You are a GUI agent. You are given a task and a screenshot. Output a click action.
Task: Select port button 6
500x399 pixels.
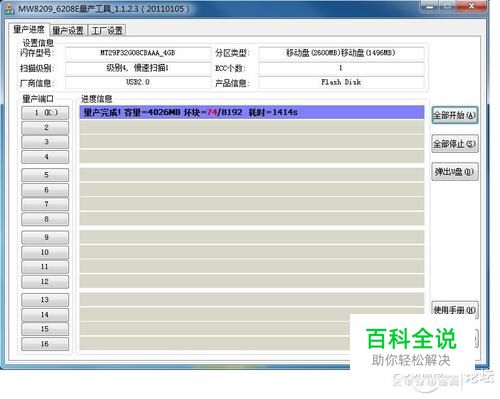click(x=45, y=190)
